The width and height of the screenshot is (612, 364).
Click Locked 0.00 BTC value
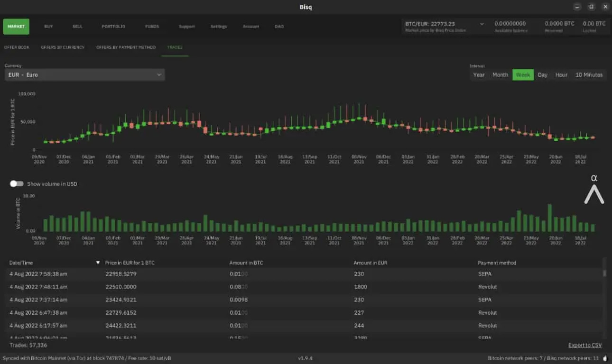coord(594,24)
